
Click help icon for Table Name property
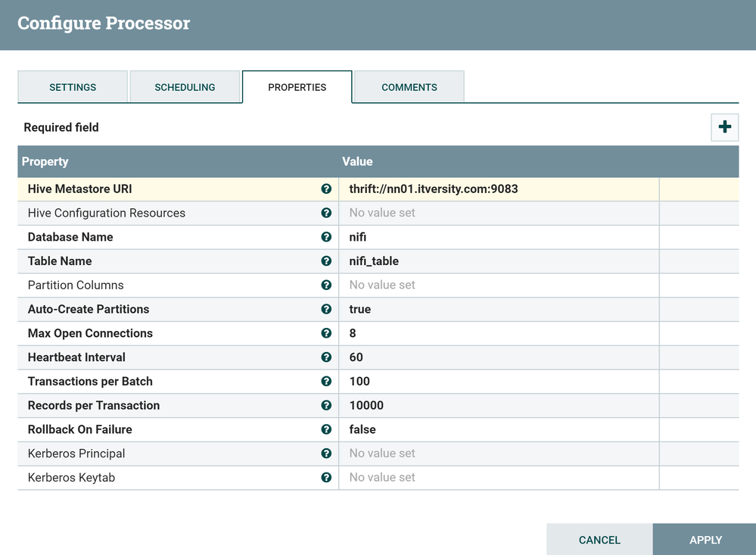[326, 261]
